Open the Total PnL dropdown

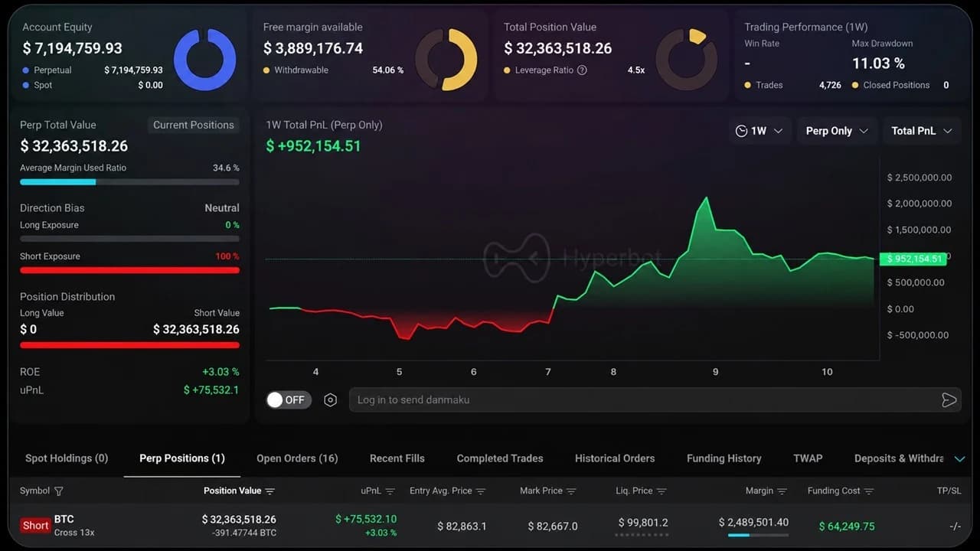click(x=922, y=131)
